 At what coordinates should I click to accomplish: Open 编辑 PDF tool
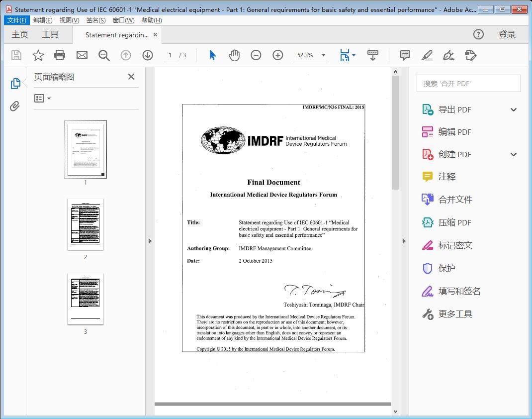pos(454,132)
